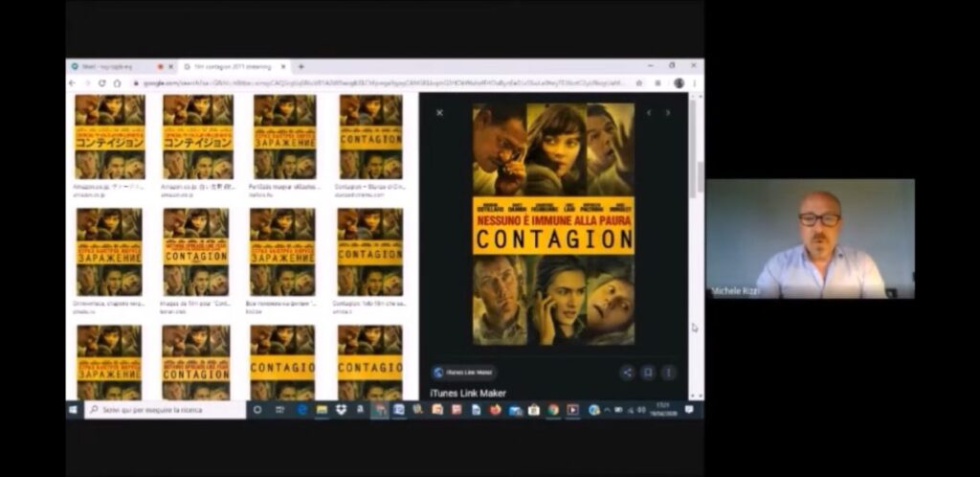Visit iTunes Link Maker source button
The width and height of the screenshot is (980, 477).
click(x=464, y=373)
